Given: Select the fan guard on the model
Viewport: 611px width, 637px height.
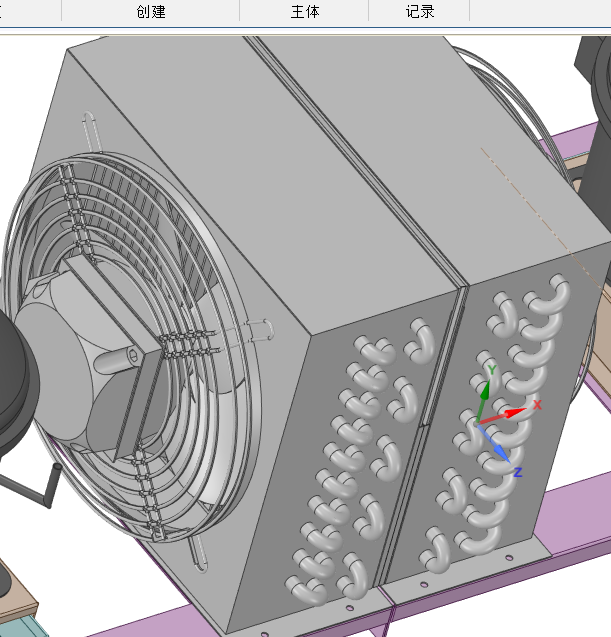Looking at the screenshot, I should point(130,345).
